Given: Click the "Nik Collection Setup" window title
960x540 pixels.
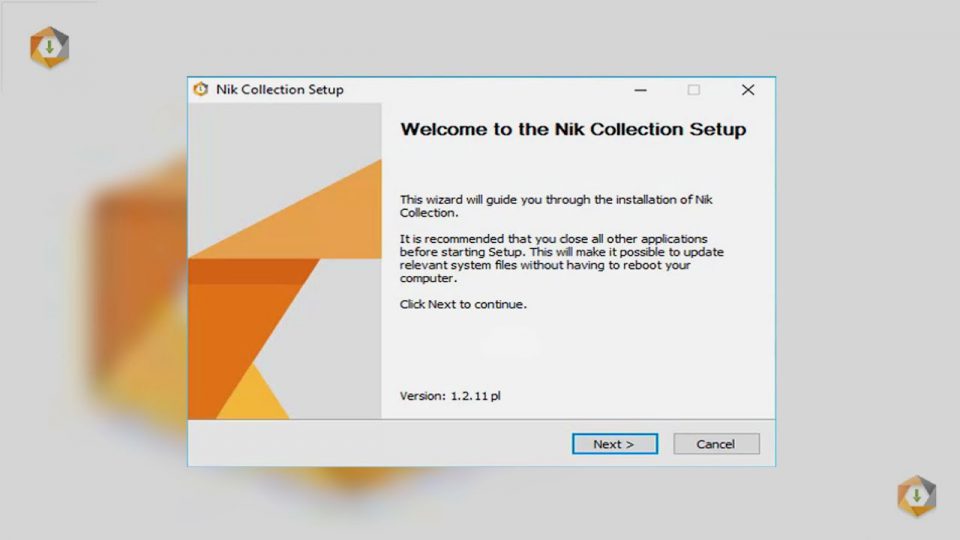Looking at the screenshot, I should pyautogui.click(x=280, y=89).
